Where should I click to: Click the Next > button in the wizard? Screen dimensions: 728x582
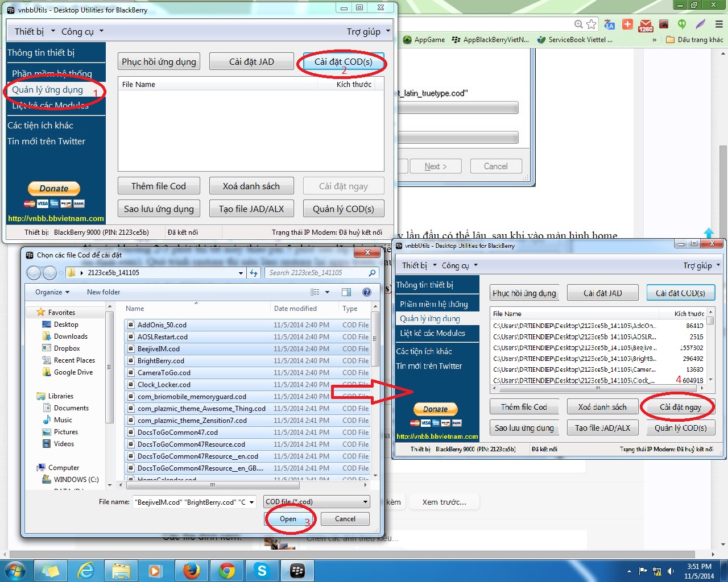click(435, 167)
